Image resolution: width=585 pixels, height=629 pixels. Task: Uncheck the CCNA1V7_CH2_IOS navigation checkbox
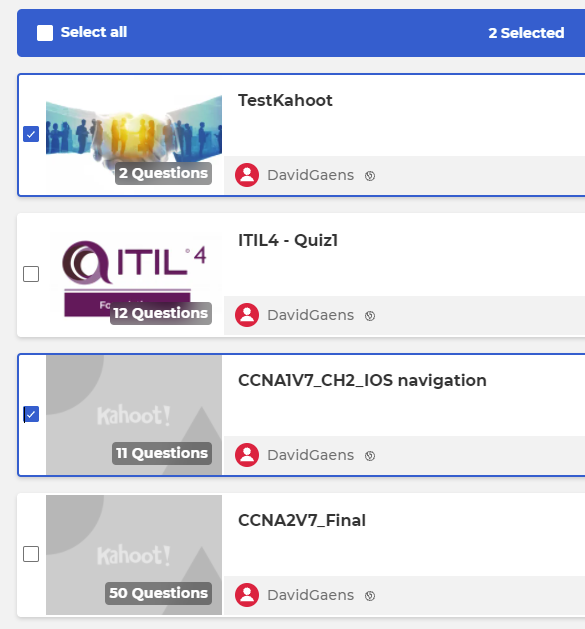click(31, 414)
